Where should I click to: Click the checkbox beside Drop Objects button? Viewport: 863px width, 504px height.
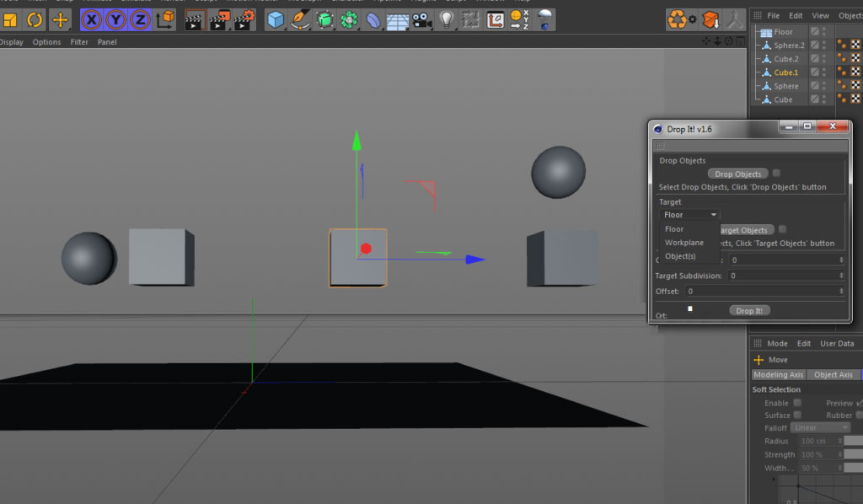(776, 174)
